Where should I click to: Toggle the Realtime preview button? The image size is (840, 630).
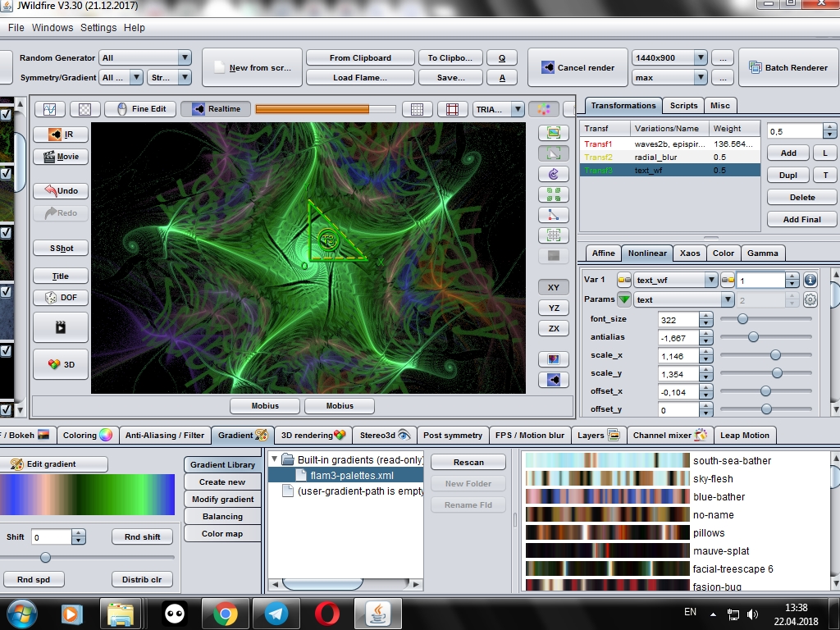(x=217, y=109)
